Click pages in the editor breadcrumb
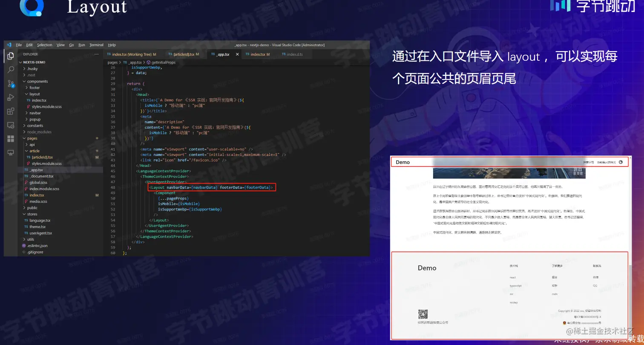Screen dimensions: 644x345 [x=112, y=62]
